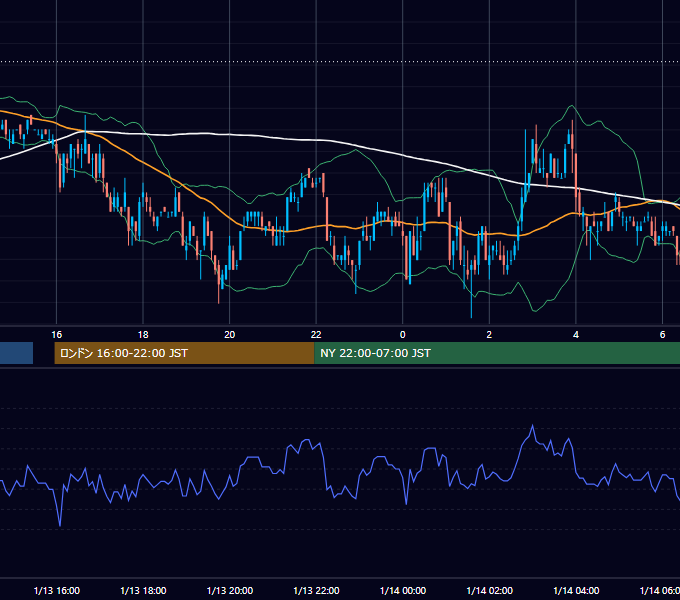Image resolution: width=680 pixels, height=600 pixels.
Task: Click the 1/13 22:00 timestamp label
Action: click(316, 590)
